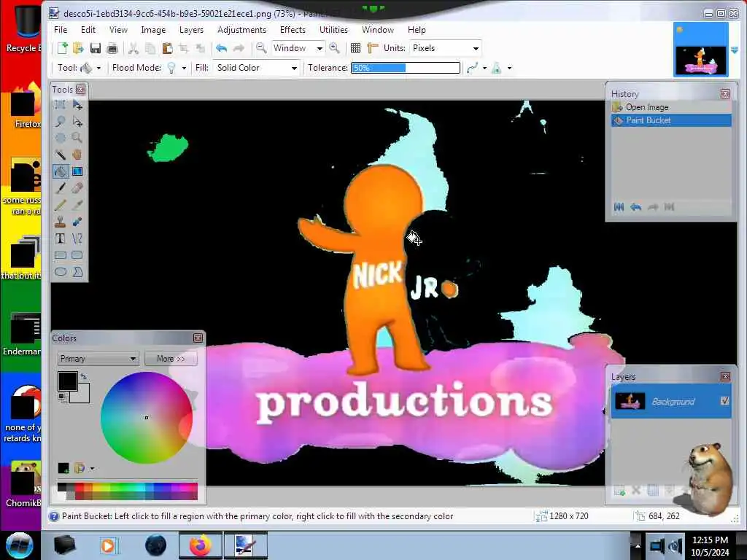Open the Effects menu
Viewport: 747px width, 560px height.
[293, 29]
